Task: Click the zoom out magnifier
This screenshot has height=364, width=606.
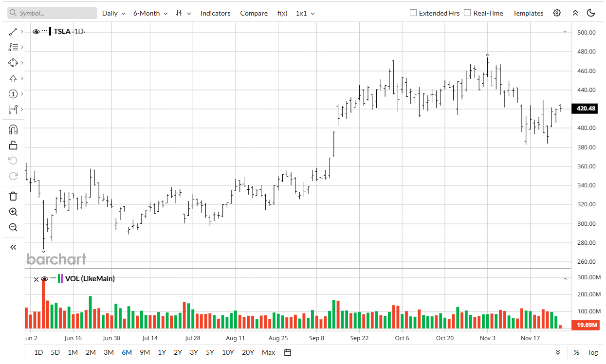Action: (x=13, y=227)
